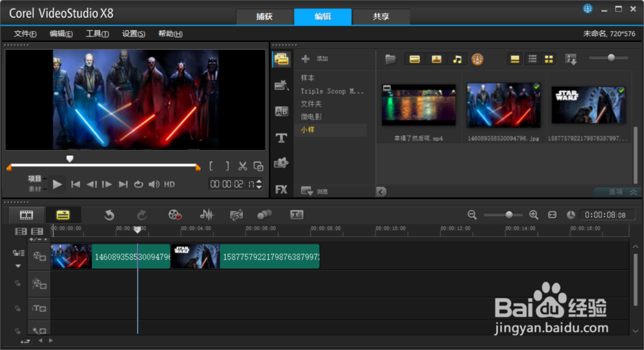644x350 pixels.
Task: Open the Instant Project panel icon
Action: point(281,86)
